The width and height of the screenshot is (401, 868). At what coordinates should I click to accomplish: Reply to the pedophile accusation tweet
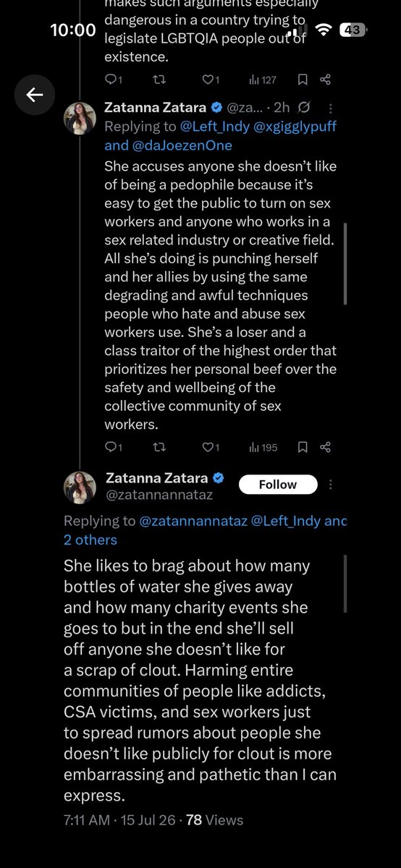(114, 447)
